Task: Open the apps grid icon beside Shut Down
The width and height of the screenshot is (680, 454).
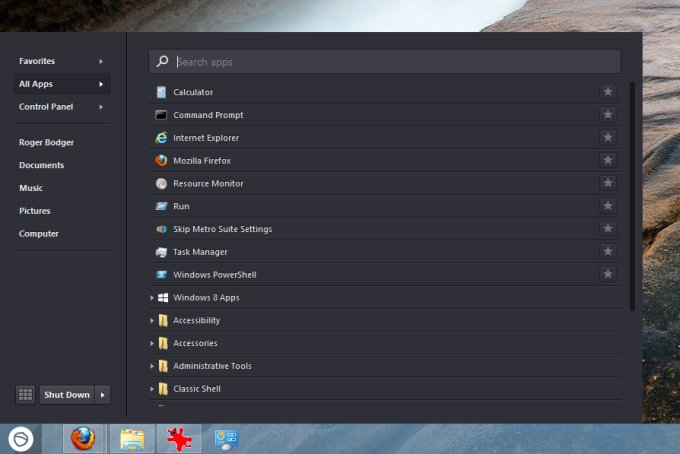Action: [25, 395]
